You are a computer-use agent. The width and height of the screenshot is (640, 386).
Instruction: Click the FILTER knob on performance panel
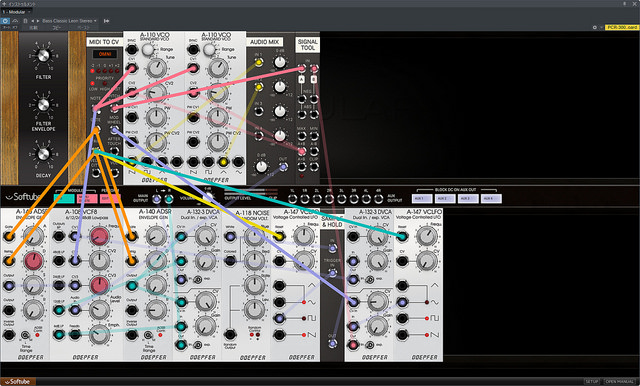(x=43, y=55)
